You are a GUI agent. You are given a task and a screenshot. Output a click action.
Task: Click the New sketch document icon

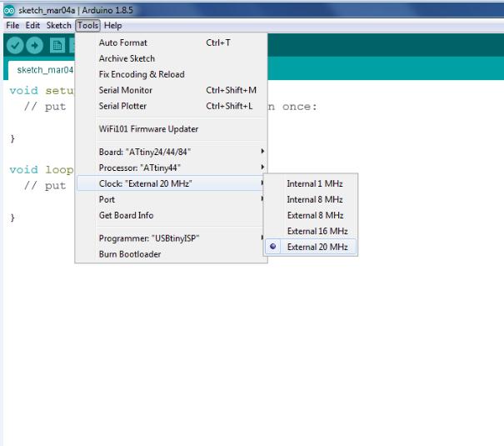pyautogui.click(x=57, y=45)
